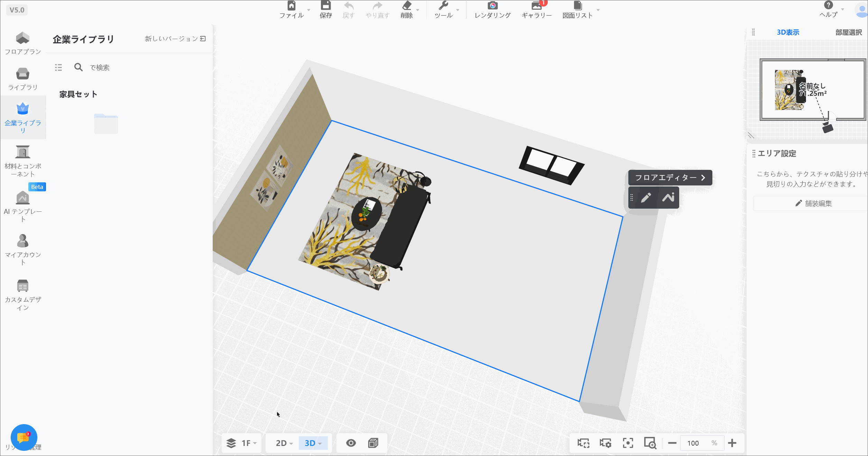868x456 pixels.
Task: Click the floating toolbar drag handle
Action: 631,198
